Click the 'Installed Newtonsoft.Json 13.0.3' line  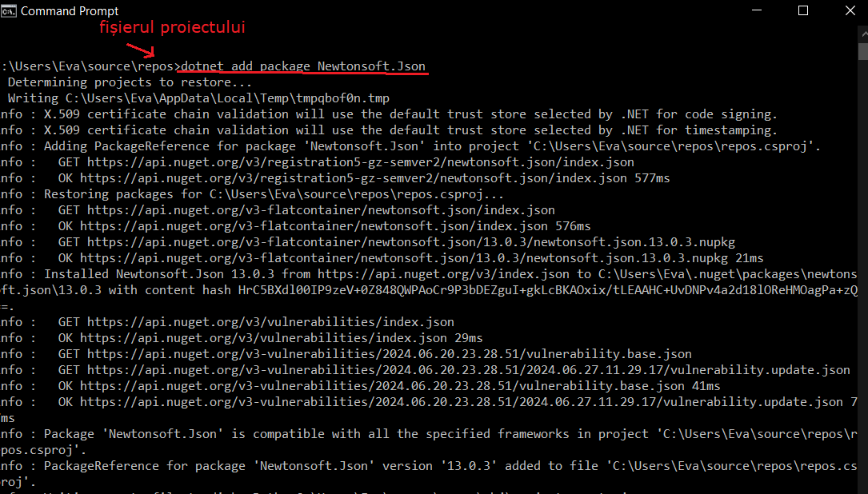(159, 274)
